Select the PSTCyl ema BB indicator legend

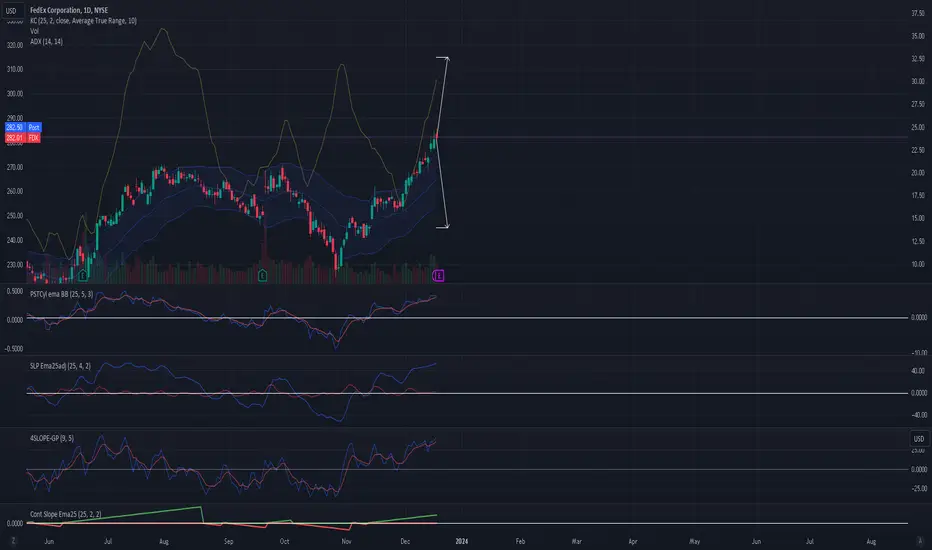(61, 294)
